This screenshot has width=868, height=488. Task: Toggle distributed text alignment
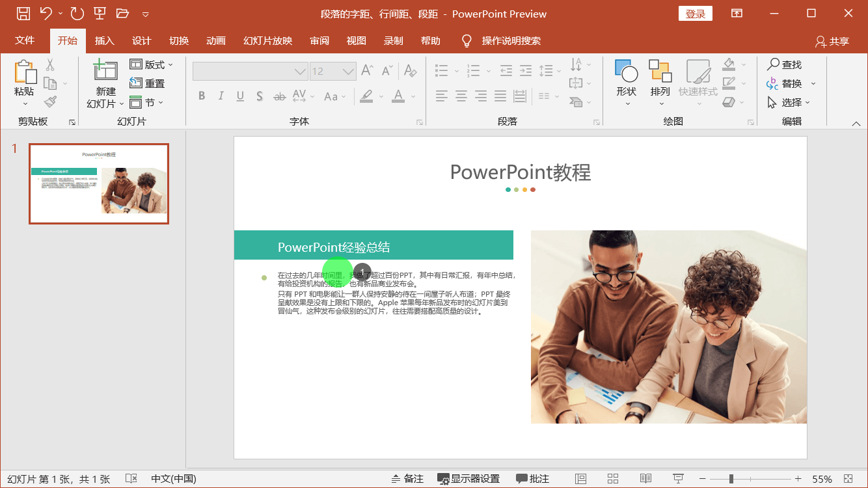point(519,96)
